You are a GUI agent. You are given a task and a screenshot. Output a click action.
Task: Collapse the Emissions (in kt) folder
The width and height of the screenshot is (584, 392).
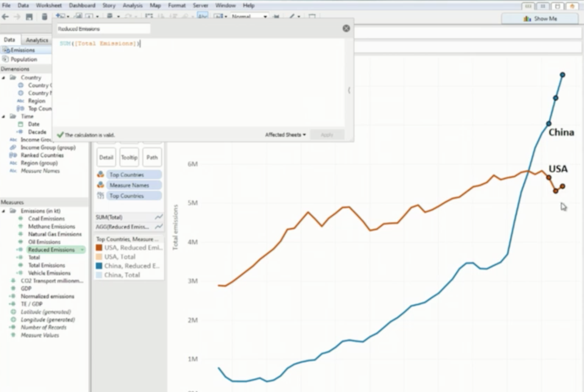(4, 211)
